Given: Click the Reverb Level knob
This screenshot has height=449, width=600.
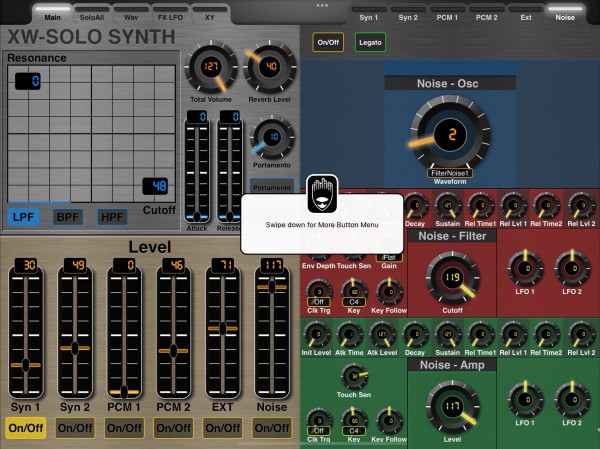Looking at the screenshot, I should 270,67.
